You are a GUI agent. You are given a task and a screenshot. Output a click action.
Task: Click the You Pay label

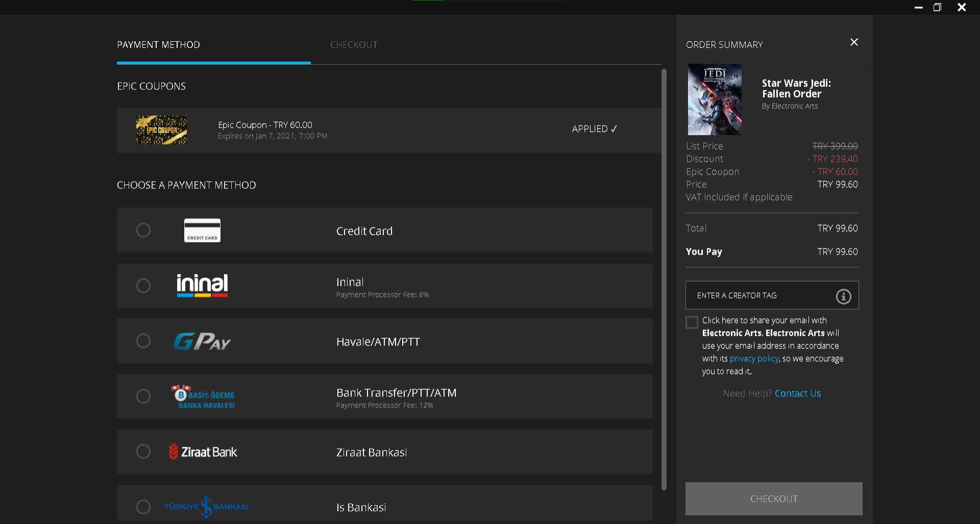[x=704, y=252]
